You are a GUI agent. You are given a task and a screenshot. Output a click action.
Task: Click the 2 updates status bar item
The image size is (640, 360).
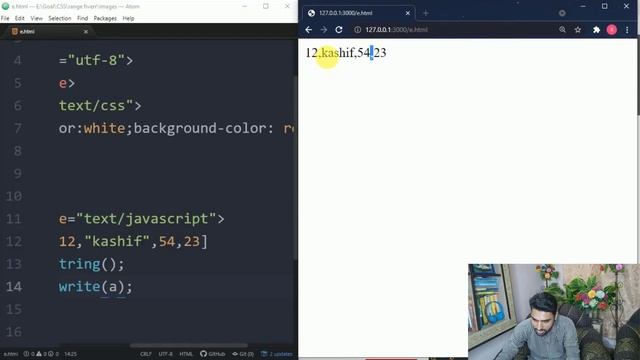277,354
